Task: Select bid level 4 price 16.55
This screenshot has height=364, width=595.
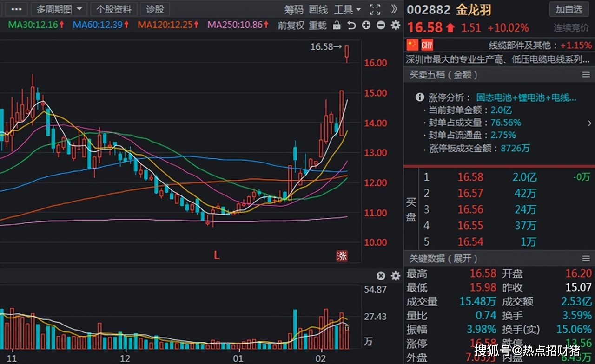Action: [470, 226]
